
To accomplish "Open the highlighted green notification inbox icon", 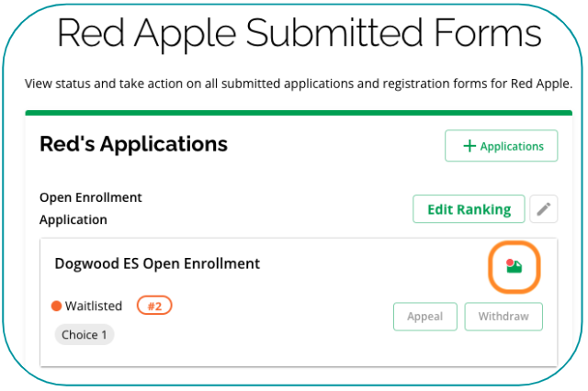I will tap(514, 267).
